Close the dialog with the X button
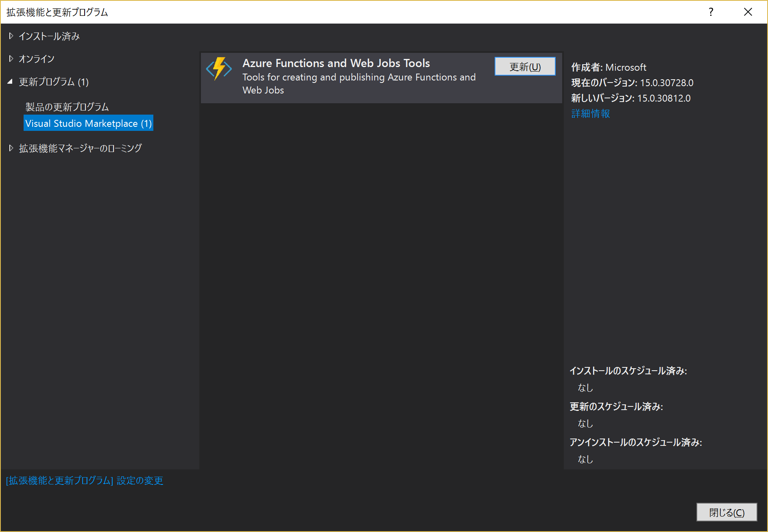The width and height of the screenshot is (768, 532). tap(748, 12)
